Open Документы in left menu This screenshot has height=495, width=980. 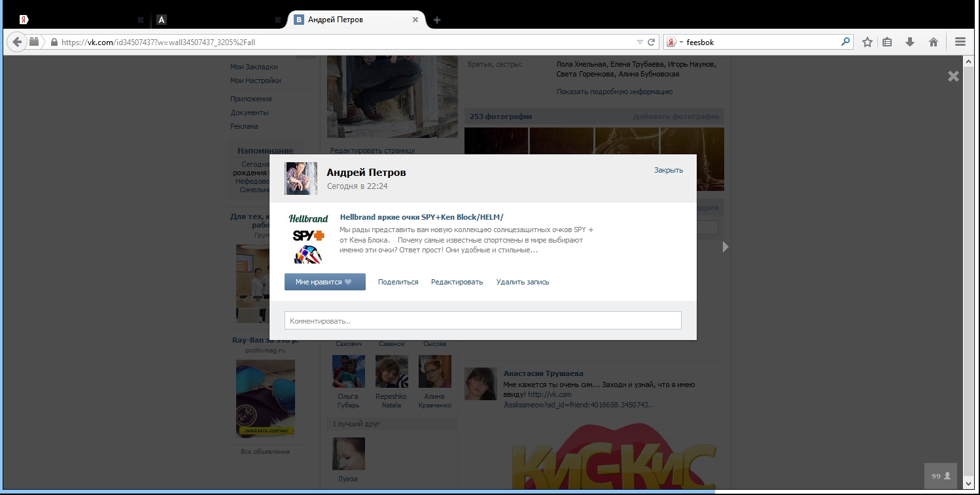(249, 112)
